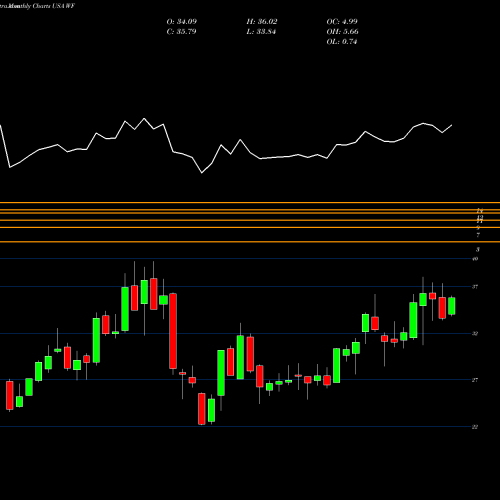Viewport: 500px width, 500px height.
Task: Click the 22 price axis label
Action: click(x=475, y=427)
